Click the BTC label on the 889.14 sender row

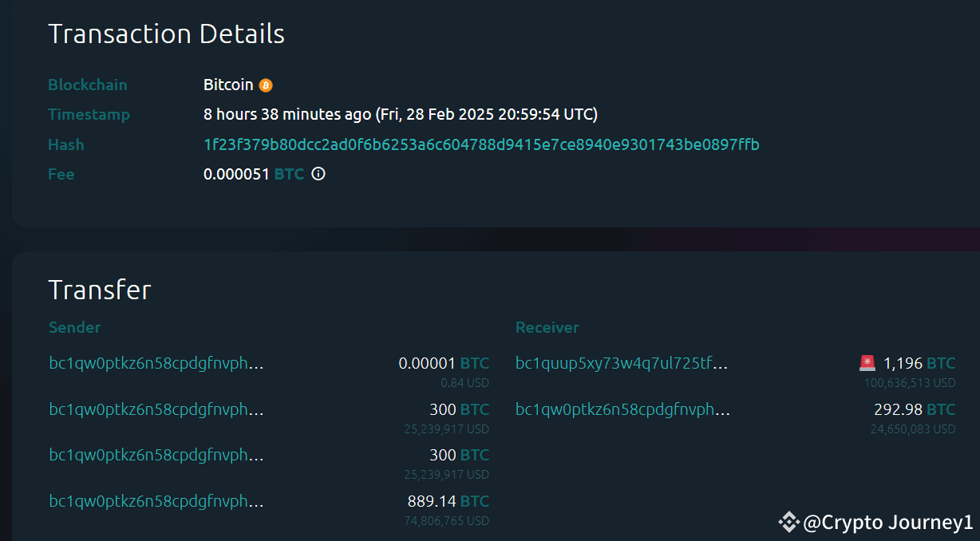pyautogui.click(x=476, y=500)
